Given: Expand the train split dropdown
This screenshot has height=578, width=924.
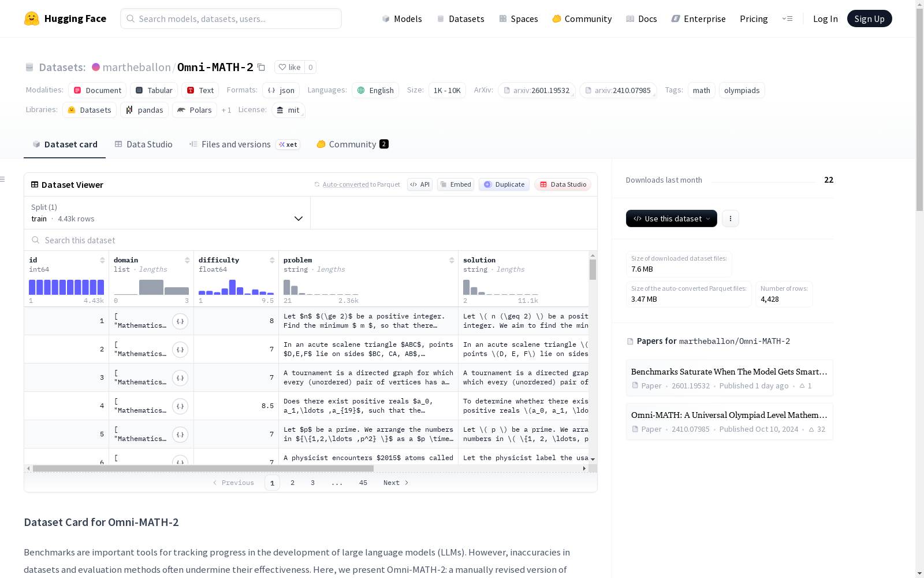Looking at the screenshot, I should coord(167,213).
